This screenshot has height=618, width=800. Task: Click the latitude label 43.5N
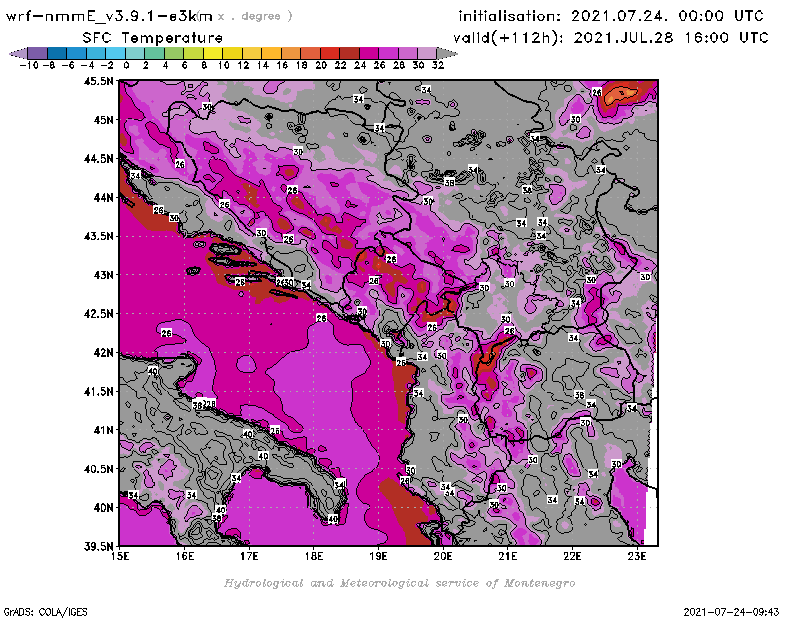pos(98,236)
